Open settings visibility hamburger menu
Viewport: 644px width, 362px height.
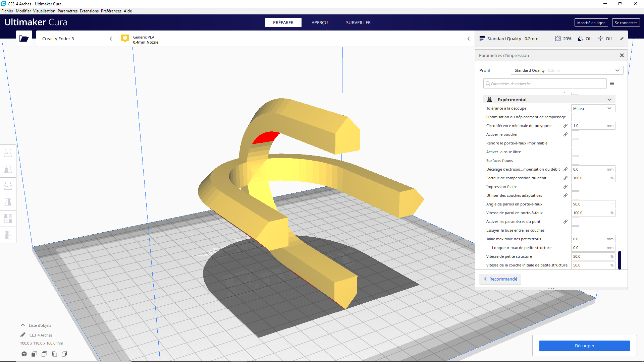(x=612, y=83)
